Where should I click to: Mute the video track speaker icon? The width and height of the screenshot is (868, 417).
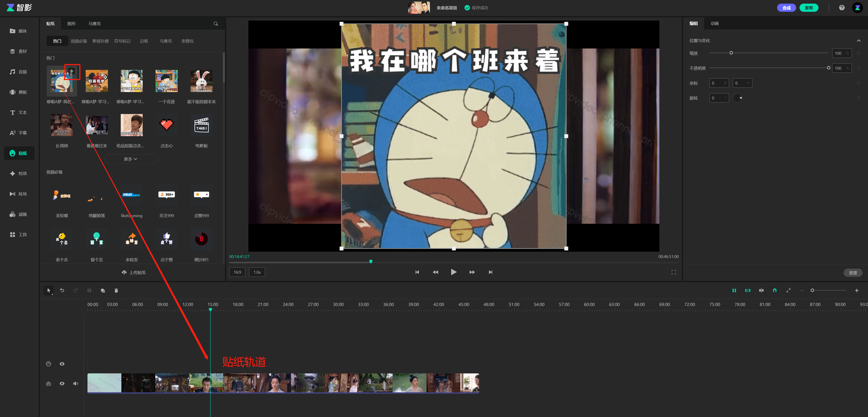75,383
